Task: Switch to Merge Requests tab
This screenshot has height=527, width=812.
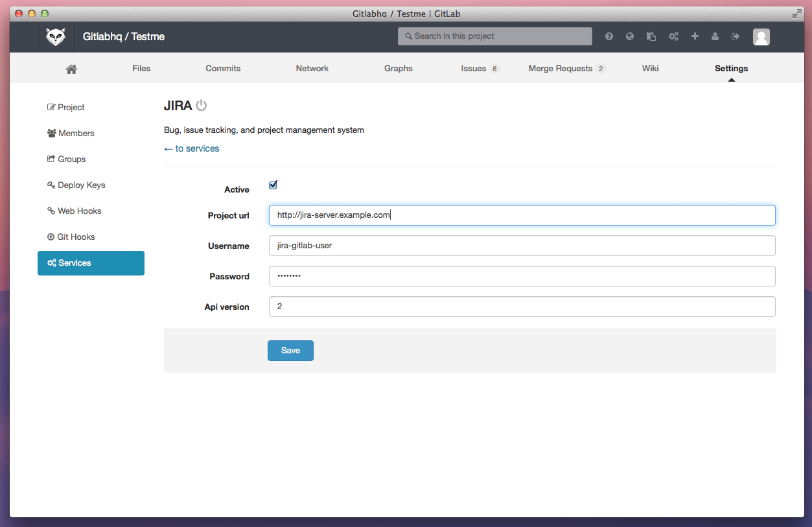Action: (x=560, y=68)
